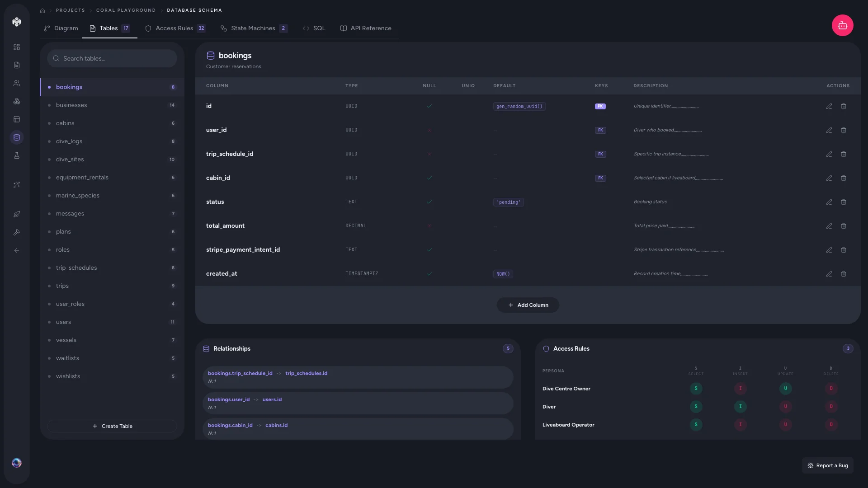Click the back arrow icon in sidebar

[17, 250]
